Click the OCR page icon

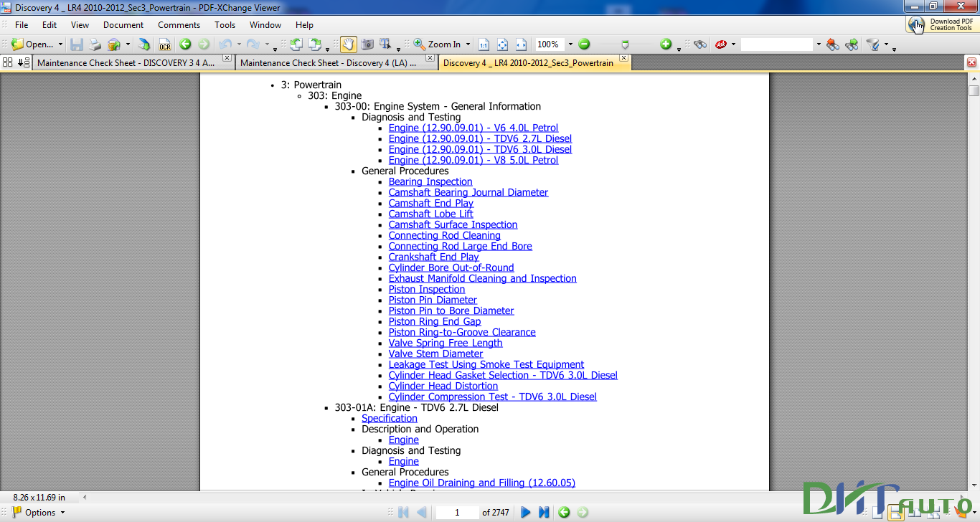pyautogui.click(x=165, y=44)
